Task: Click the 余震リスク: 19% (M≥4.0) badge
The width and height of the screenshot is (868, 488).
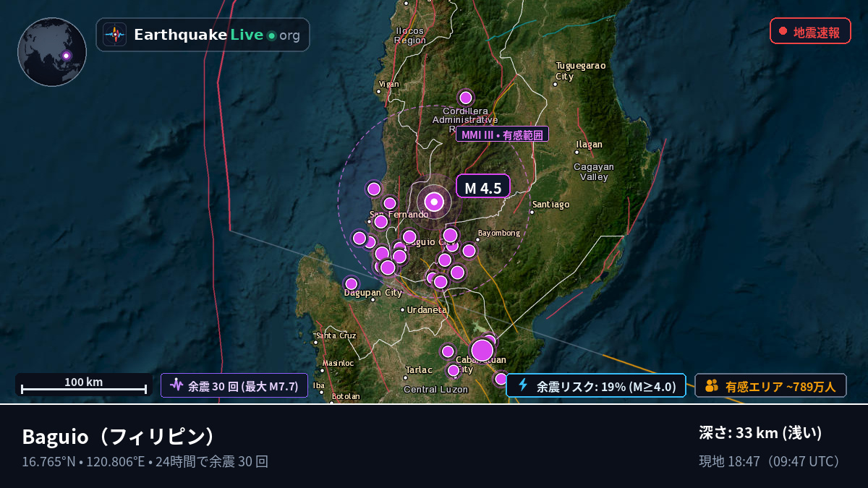Action: [x=596, y=386]
